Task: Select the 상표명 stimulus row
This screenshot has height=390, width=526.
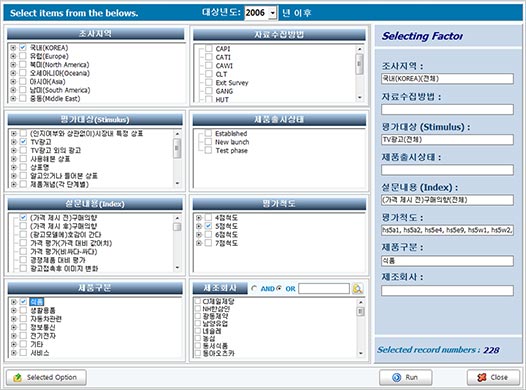Action: pos(40,167)
